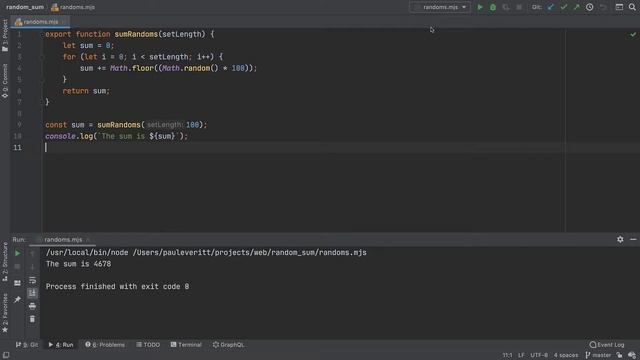640x360 pixels.
Task: Start debugging with the green bug icon
Action: tap(493, 7)
